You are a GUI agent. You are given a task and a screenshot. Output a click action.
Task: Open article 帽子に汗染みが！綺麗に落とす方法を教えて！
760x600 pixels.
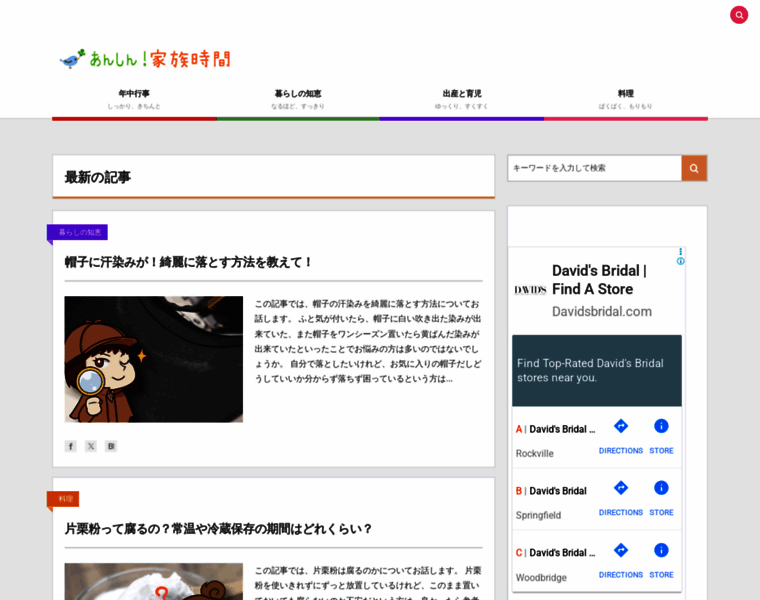point(189,262)
